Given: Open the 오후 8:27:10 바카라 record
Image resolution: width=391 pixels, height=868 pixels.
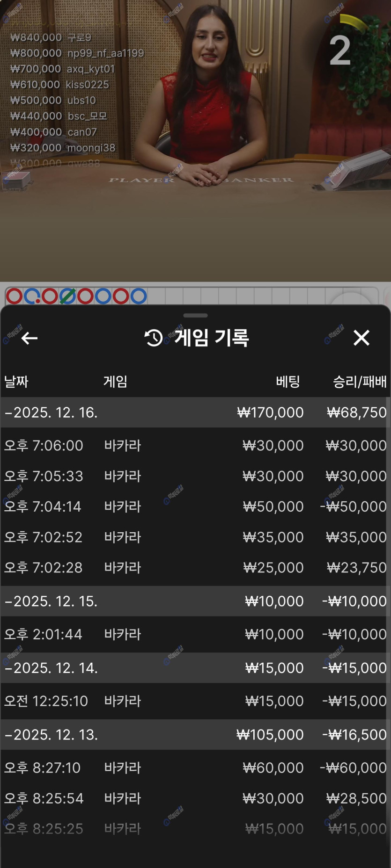Looking at the screenshot, I should pos(195,767).
